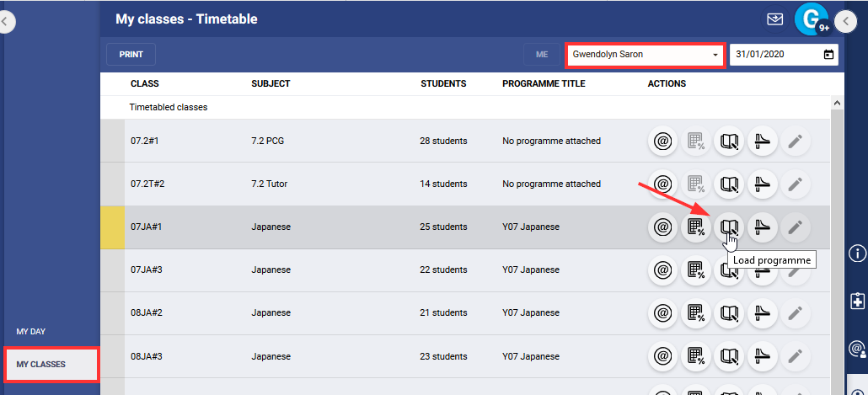Click seating plan icon for 07.2T#2

(x=763, y=184)
